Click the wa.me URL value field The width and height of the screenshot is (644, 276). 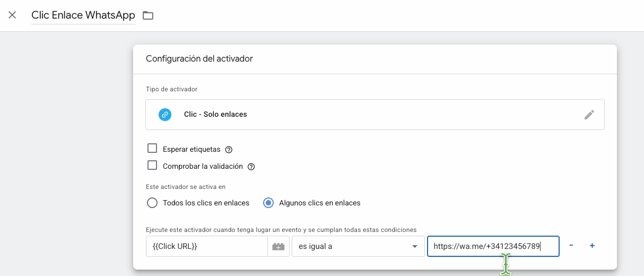pyautogui.click(x=493, y=246)
